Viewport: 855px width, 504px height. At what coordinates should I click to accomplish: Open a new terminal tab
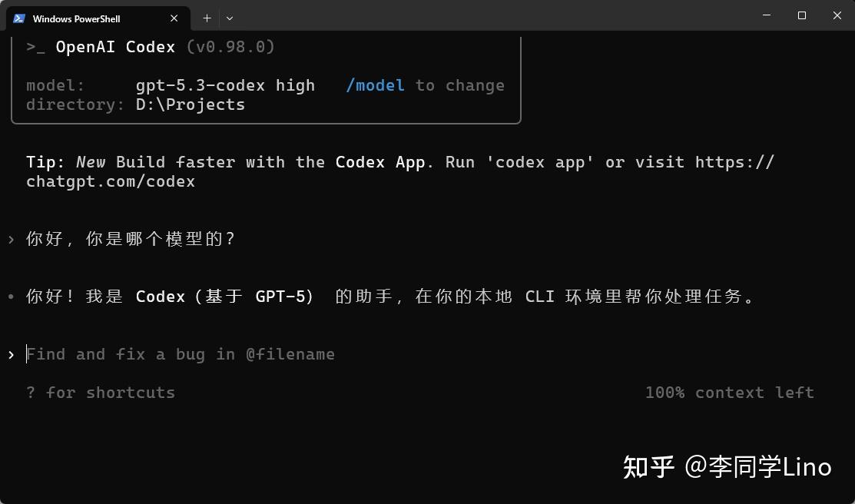(x=207, y=18)
